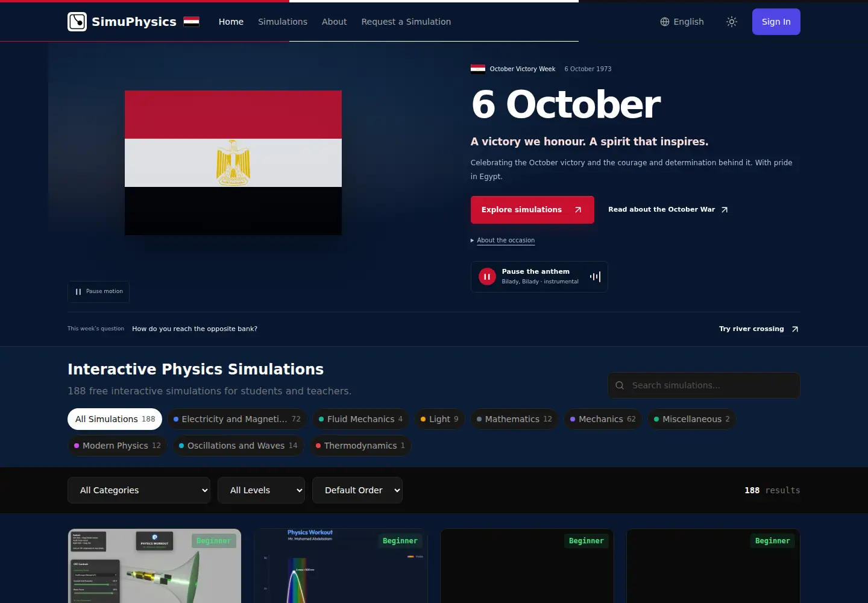Open the Physics Workout simulation thumbnail
This screenshot has height=603, width=868.
tap(341, 566)
